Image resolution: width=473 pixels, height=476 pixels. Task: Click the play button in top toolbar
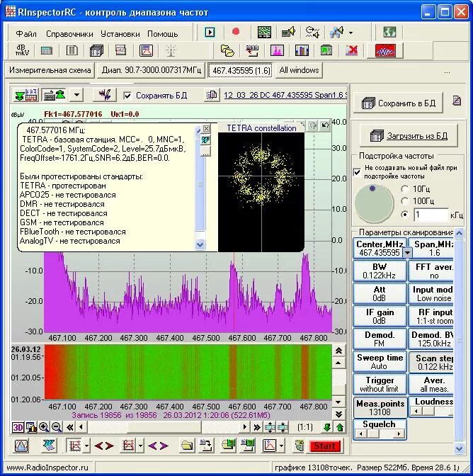210,32
